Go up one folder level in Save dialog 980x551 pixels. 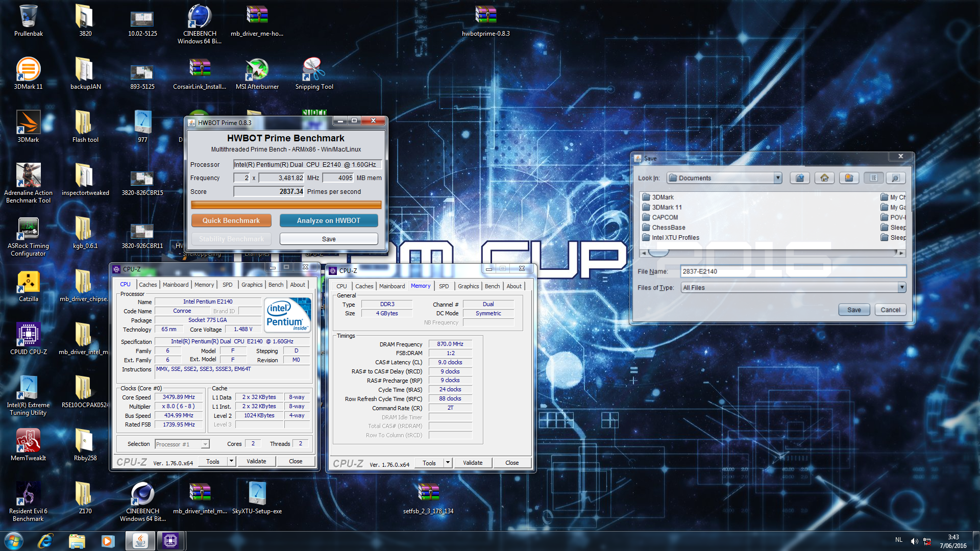[800, 178]
